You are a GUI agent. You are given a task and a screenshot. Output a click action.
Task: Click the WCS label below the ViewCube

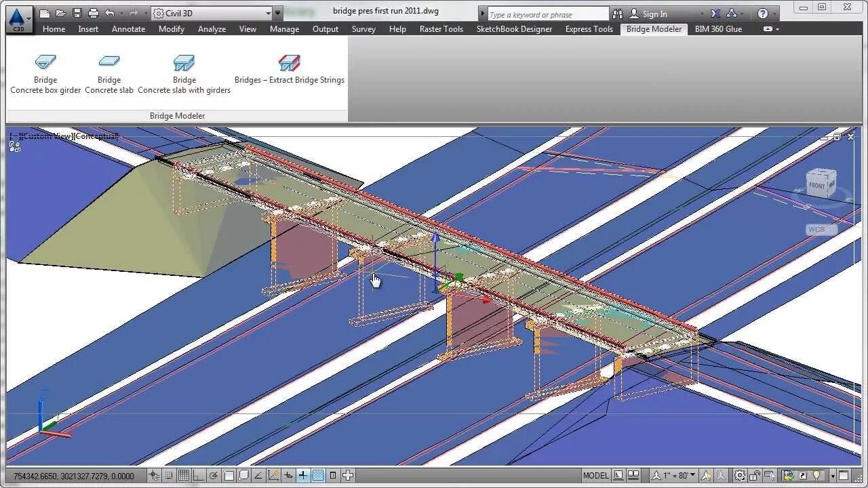click(816, 230)
